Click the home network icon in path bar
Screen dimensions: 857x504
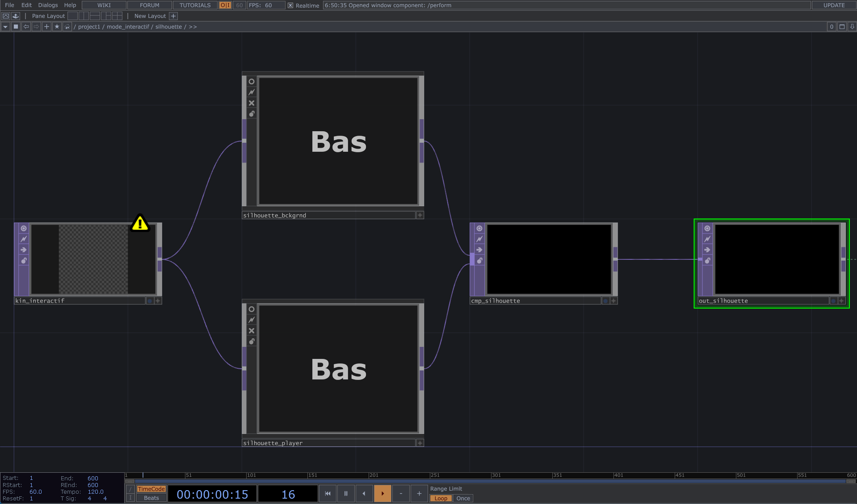tap(67, 27)
